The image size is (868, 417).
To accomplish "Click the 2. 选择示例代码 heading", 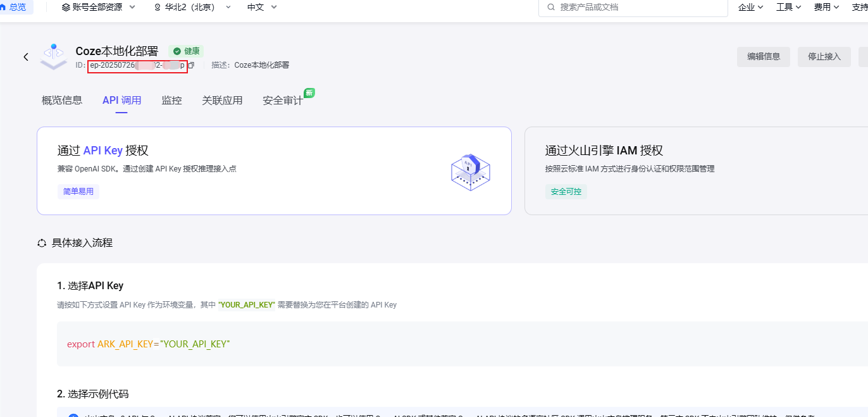I will tap(93, 394).
